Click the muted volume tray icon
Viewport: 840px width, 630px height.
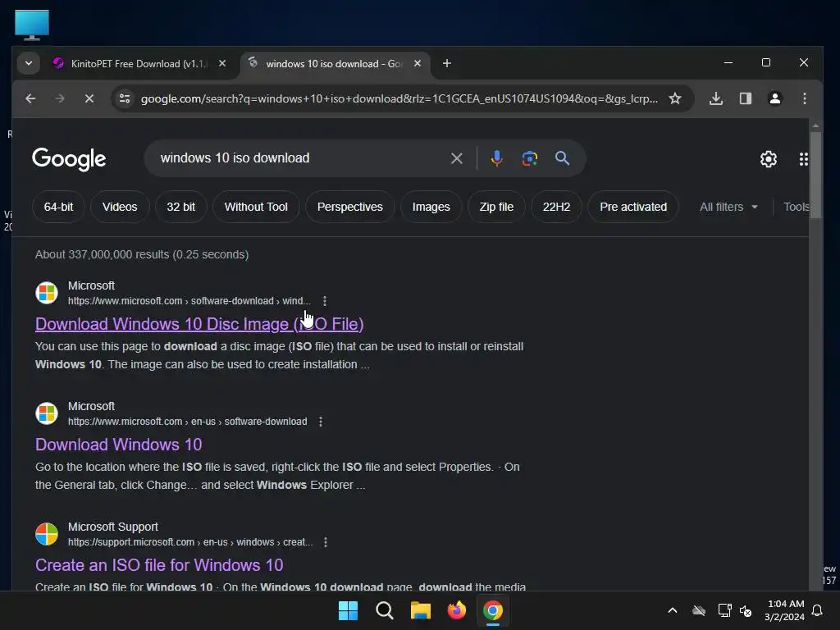[745, 610]
